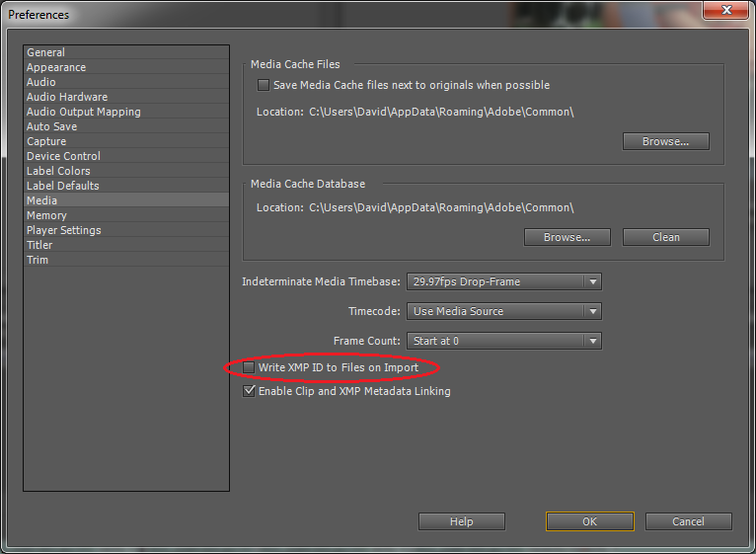756x554 pixels.
Task: Open Indeterminate Media Timebase dropdown
Action: (x=504, y=281)
